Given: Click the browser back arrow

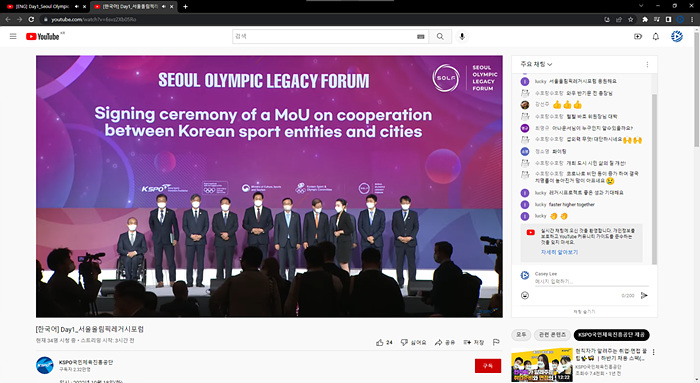Looking at the screenshot, I should point(8,19).
